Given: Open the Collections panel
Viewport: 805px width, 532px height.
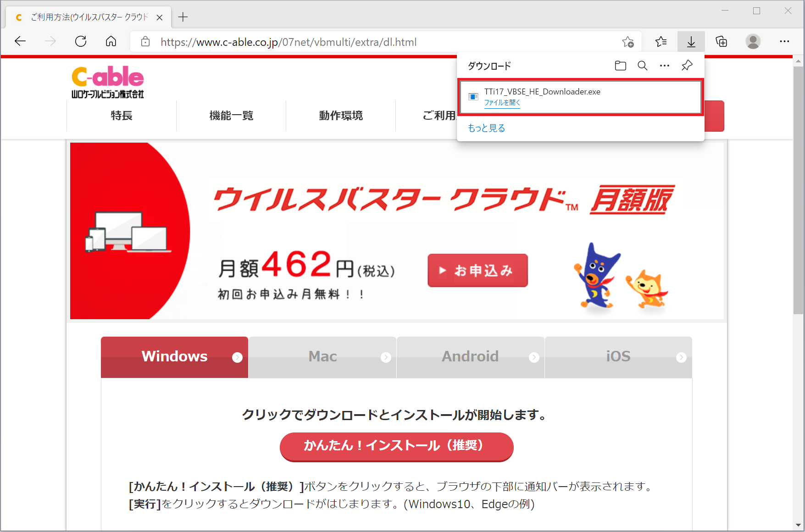Looking at the screenshot, I should pyautogui.click(x=722, y=42).
